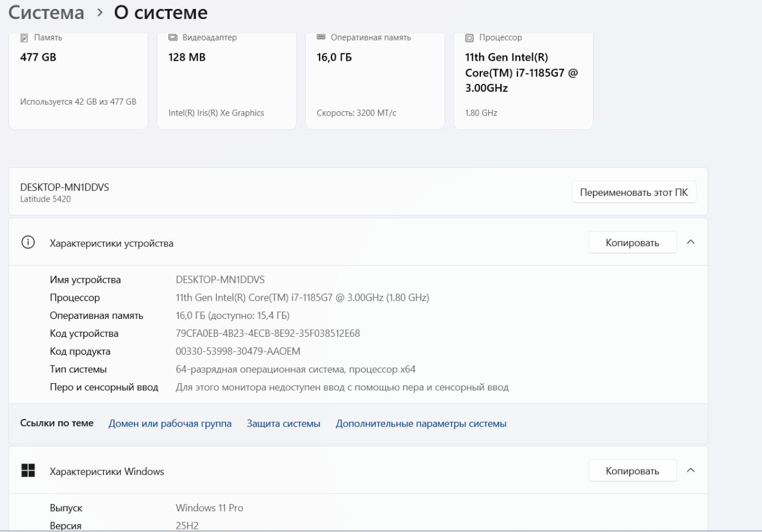Collapse the "Характеристики Windows" section chevron
The image size is (762, 532).
coord(691,470)
